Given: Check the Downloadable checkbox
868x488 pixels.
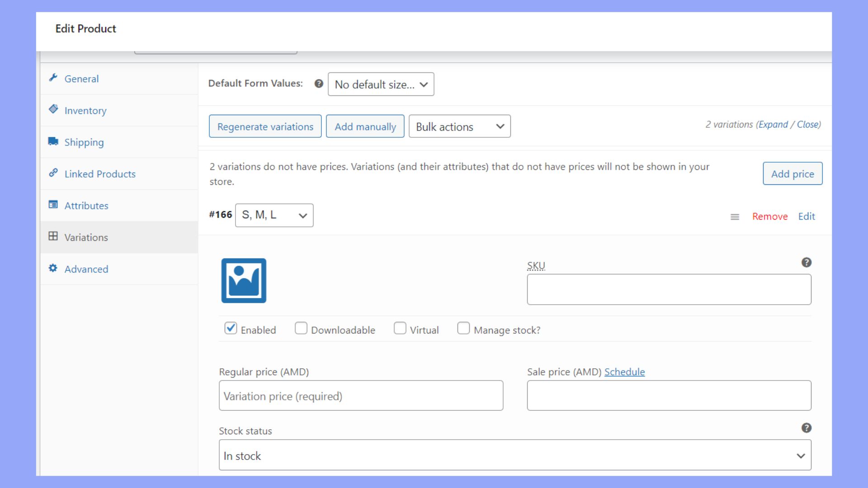Looking at the screenshot, I should click(x=301, y=328).
